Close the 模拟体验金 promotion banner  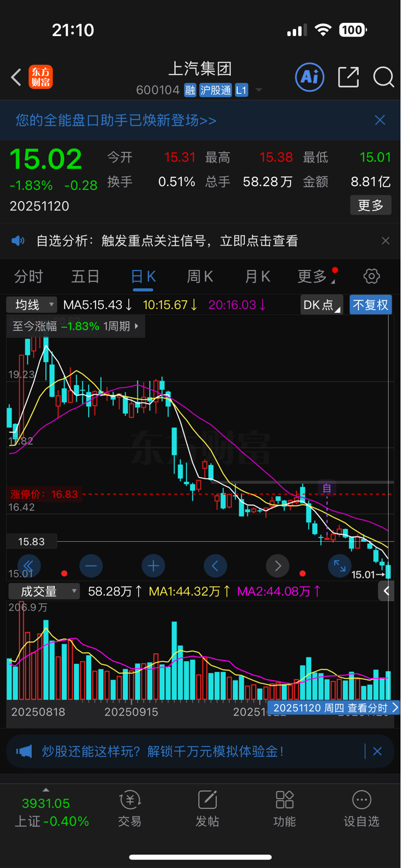coord(378,751)
